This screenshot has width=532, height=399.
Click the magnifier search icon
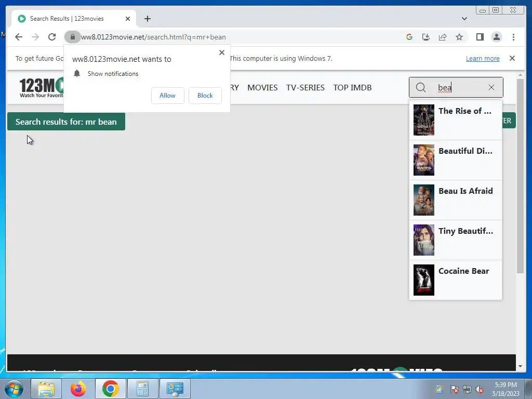click(x=421, y=87)
